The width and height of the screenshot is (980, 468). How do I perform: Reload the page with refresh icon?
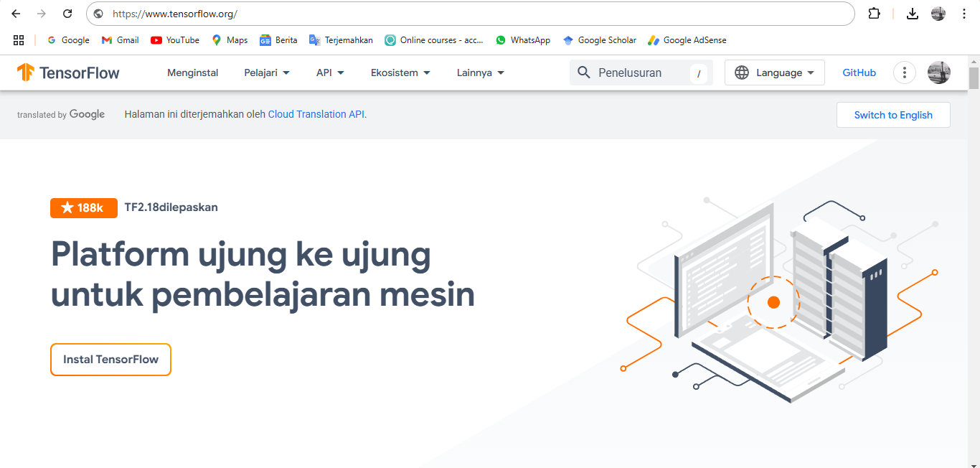[67, 14]
